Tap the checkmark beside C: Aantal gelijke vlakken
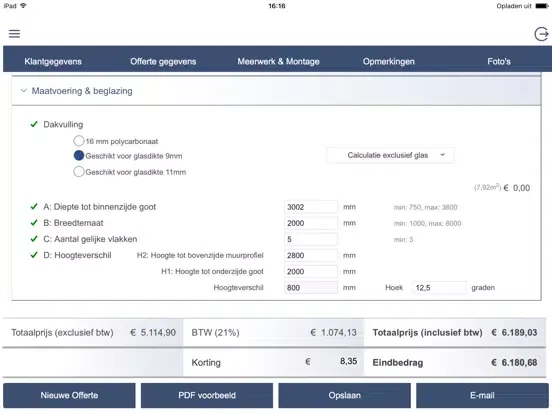Image resolution: width=552 pixels, height=414 pixels. (x=34, y=239)
